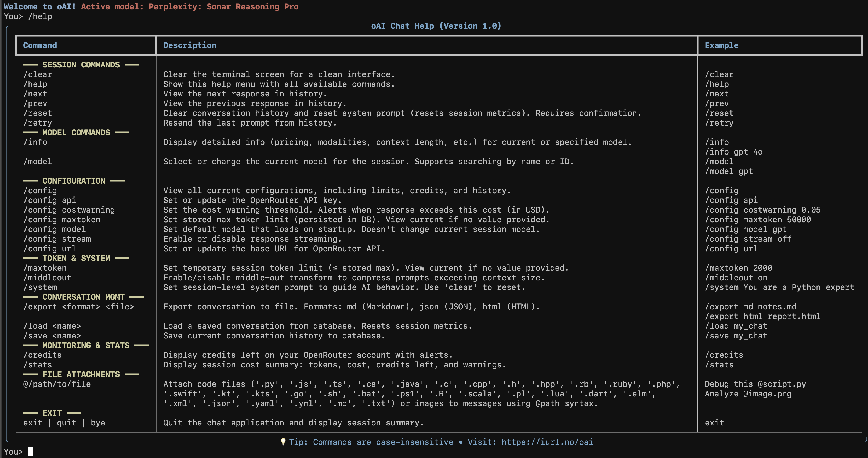Image resolution: width=868 pixels, height=458 pixels.
Task: Click the /credits command entry
Action: click(x=42, y=355)
